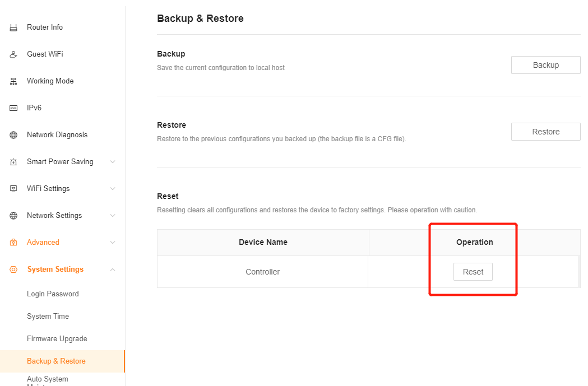588x386 pixels.
Task: Click the Guest WiFi icon
Action: click(13, 54)
